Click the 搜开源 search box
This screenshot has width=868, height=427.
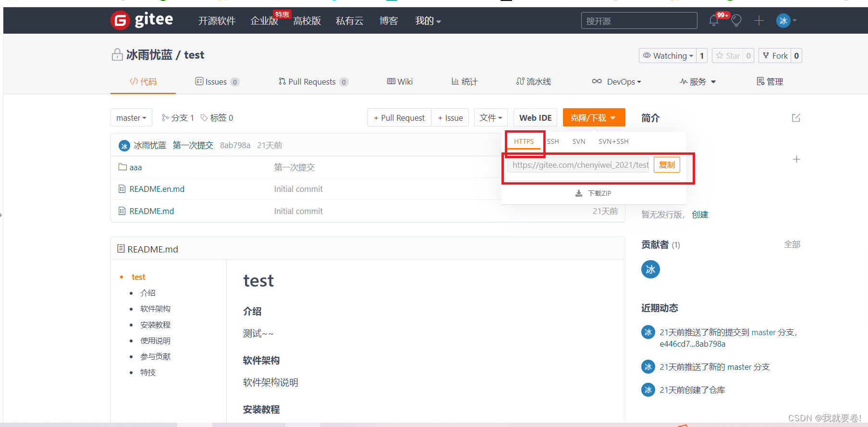[x=639, y=21]
